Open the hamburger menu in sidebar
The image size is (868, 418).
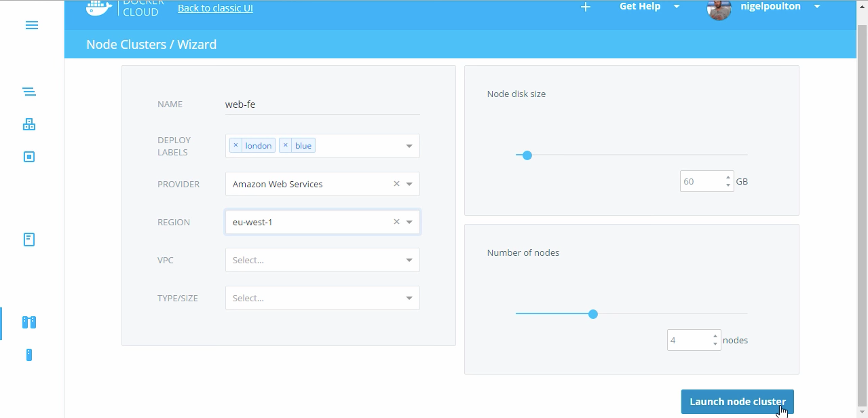(32, 26)
